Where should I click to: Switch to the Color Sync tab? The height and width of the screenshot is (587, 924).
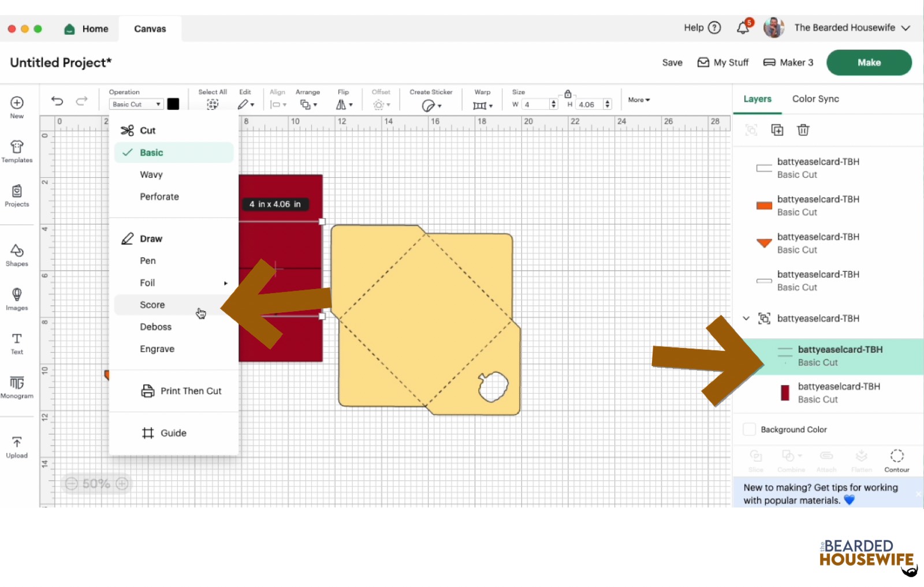coord(815,99)
